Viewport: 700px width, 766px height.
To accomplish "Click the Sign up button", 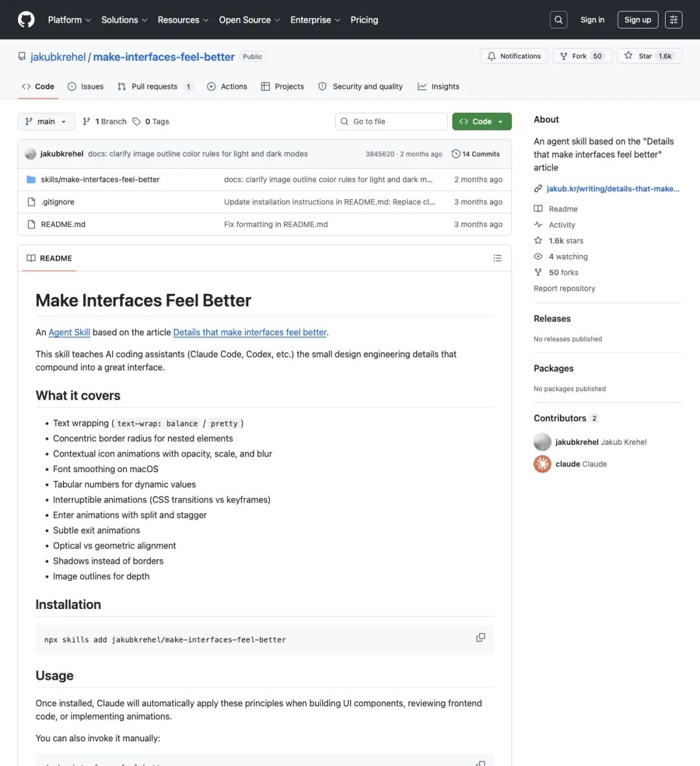I will tap(638, 19).
